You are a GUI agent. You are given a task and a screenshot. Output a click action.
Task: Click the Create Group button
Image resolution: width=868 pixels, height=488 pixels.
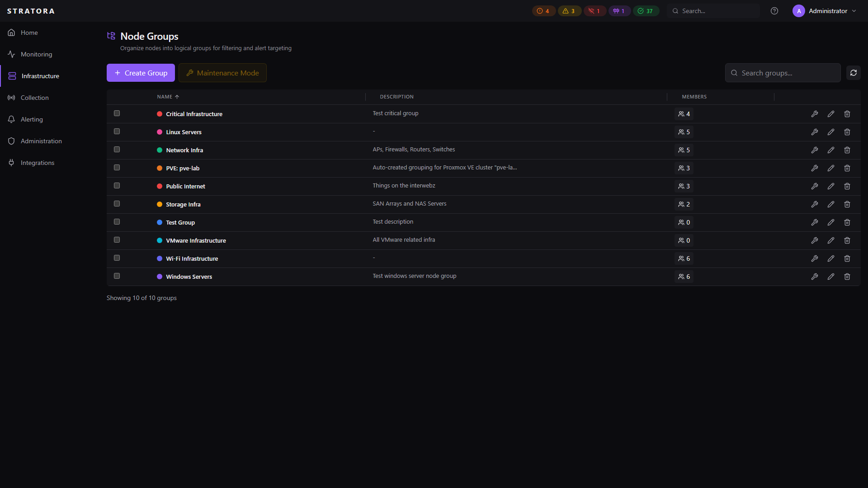pyautogui.click(x=141, y=73)
